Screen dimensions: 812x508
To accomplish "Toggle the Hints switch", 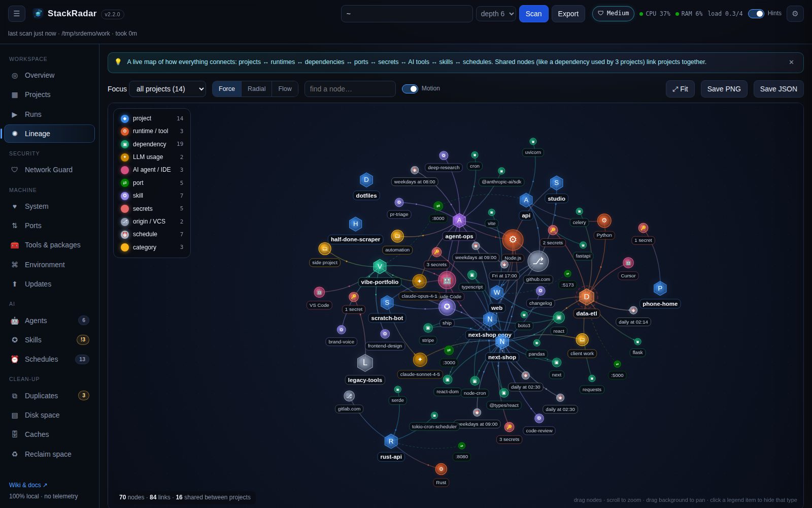I will click(x=756, y=14).
